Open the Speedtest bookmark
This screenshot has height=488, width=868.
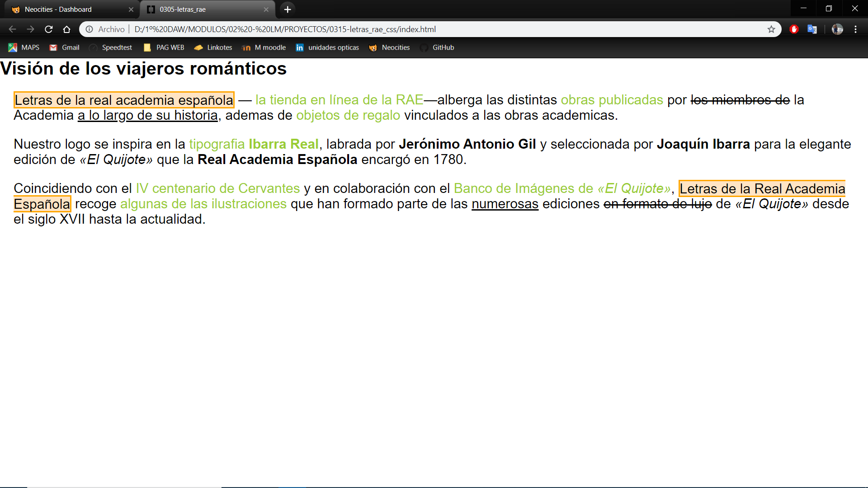click(x=111, y=47)
